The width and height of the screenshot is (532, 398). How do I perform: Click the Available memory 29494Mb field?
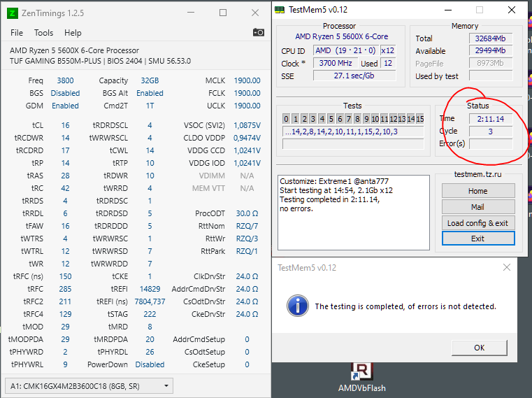coord(490,50)
